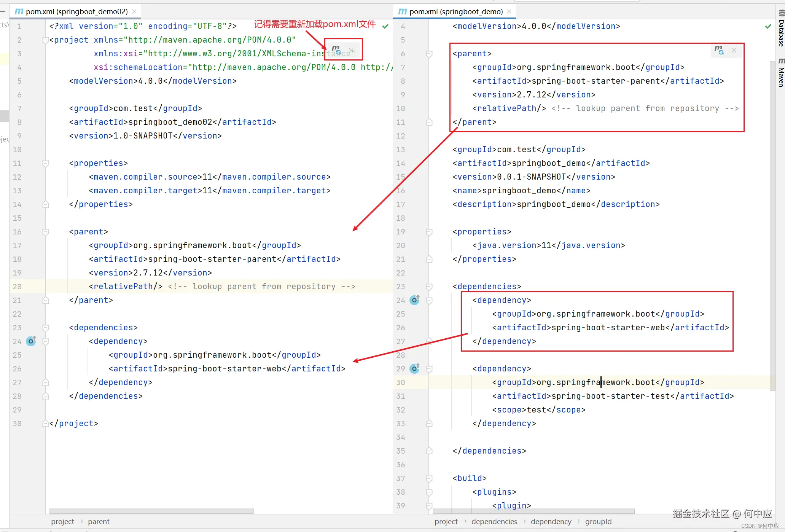The width and height of the screenshot is (785, 532).
Task: Switch to pom.xml (springboot_demo) tab
Action: coord(455,11)
